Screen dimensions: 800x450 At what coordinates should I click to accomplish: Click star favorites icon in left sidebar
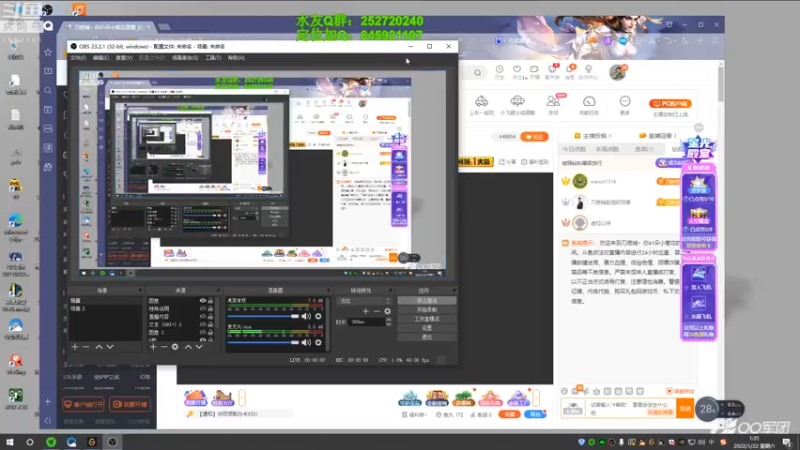(x=48, y=52)
